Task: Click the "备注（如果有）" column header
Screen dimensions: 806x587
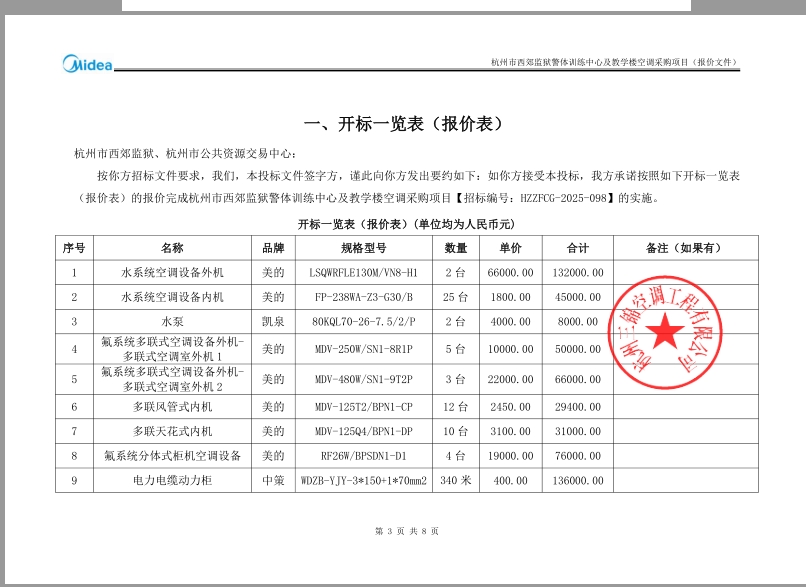Action: tap(685, 248)
